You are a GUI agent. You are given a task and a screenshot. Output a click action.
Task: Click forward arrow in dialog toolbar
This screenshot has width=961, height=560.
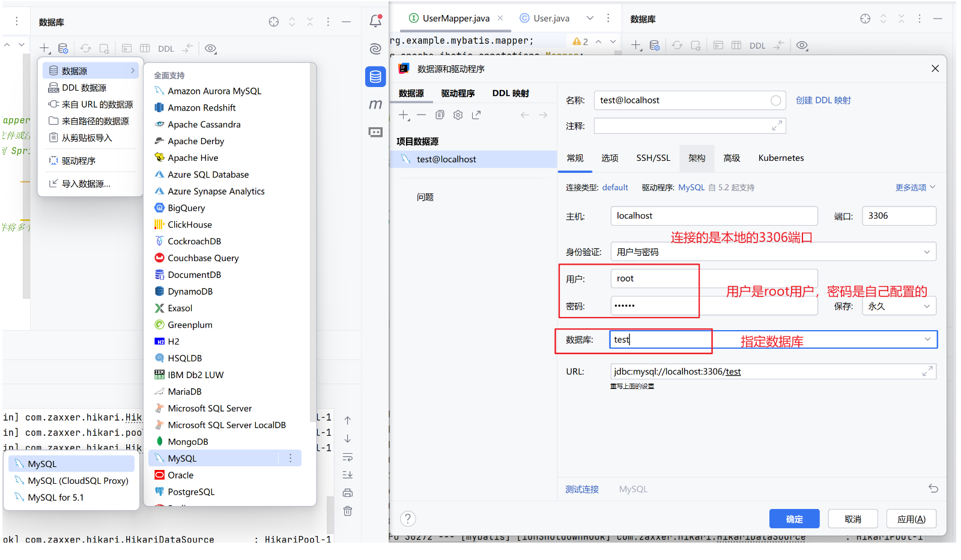543,115
